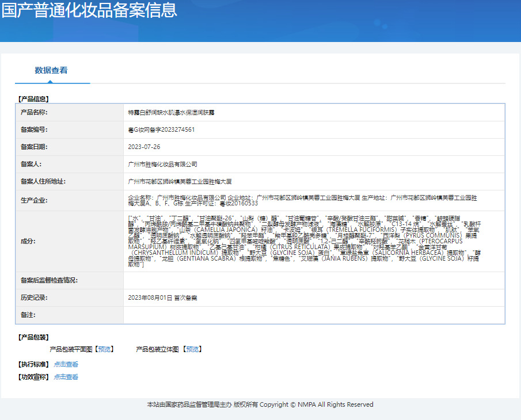The height and width of the screenshot is (420, 521).
Task: Click the filer value 广州市胜梅化妆品有限公司
Action: 162,165
